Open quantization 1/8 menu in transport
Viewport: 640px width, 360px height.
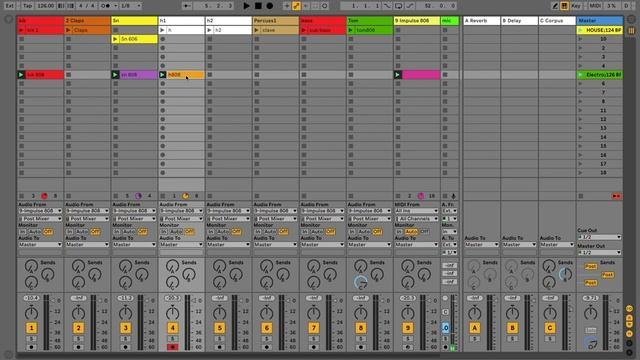131,6
